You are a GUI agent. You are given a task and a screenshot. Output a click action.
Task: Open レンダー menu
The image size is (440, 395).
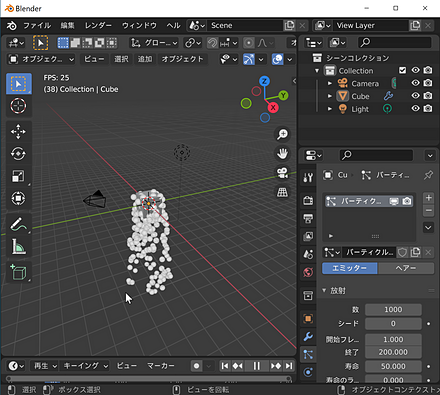(98, 25)
